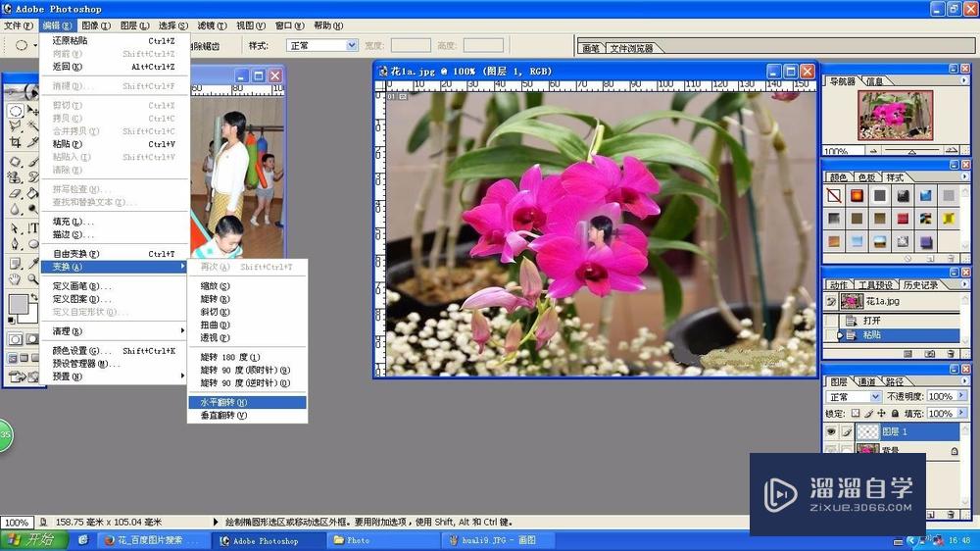Click the 100% zoom field in status bar

tap(17, 523)
